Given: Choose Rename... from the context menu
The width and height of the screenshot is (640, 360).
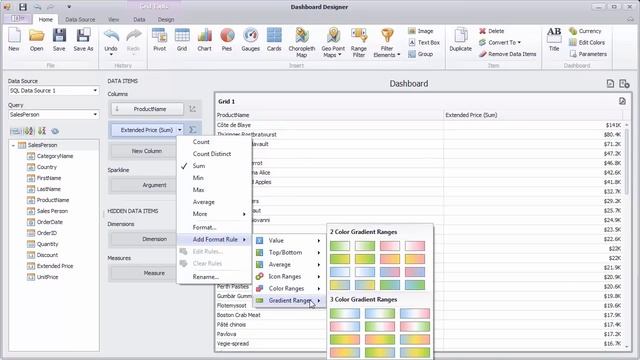Looking at the screenshot, I should (215, 277).
